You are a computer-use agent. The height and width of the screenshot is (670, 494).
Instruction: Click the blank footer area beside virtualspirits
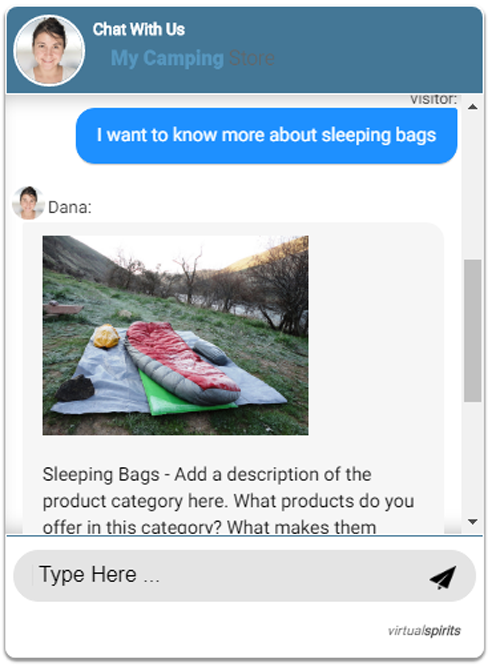(x=192, y=632)
